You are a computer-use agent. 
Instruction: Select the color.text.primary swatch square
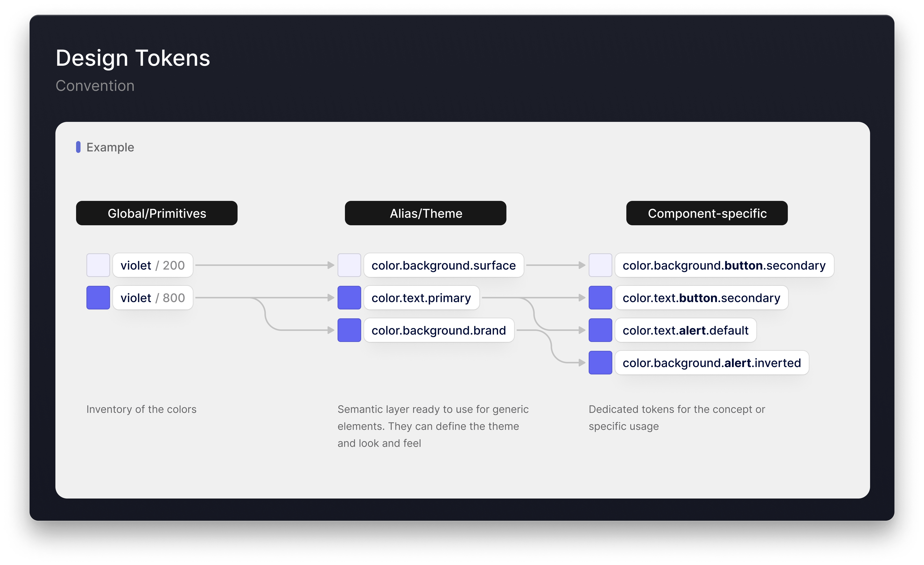[349, 298]
